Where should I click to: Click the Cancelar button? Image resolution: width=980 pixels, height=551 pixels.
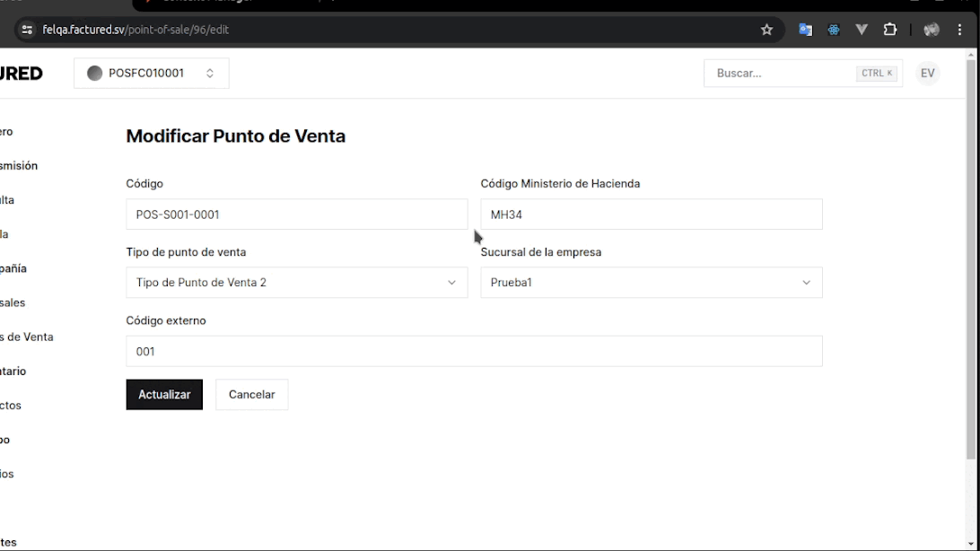(251, 394)
